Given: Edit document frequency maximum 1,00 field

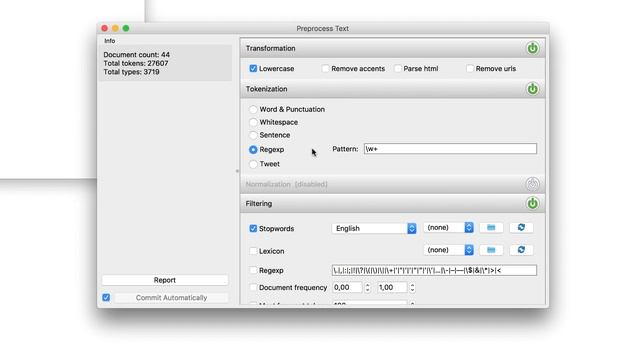Looking at the screenshot, I should (392, 287).
